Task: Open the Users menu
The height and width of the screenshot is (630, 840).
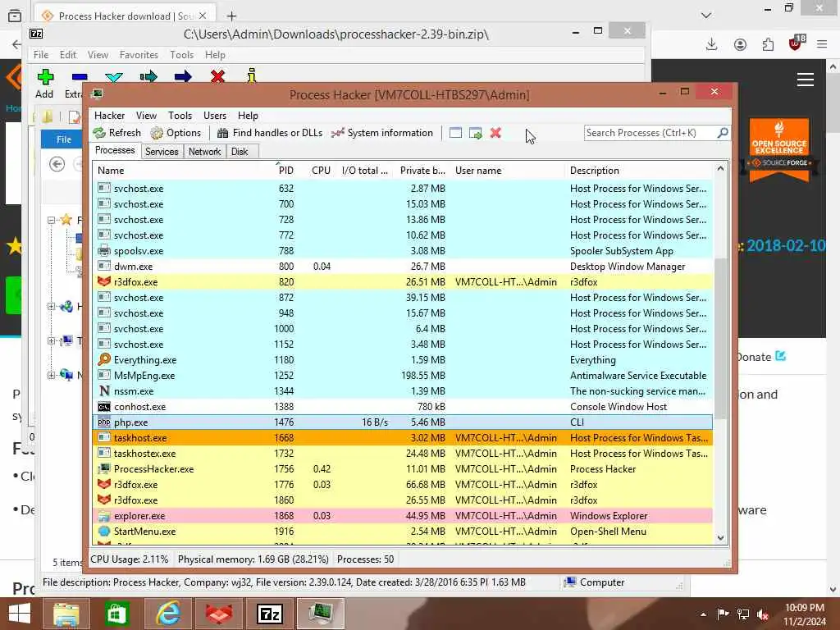Action: tap(215, 116)
